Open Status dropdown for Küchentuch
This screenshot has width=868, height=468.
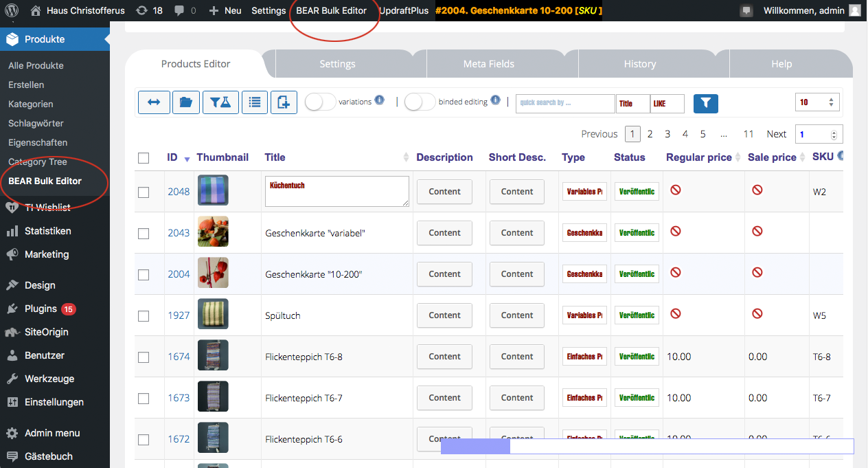pos(637,192)
